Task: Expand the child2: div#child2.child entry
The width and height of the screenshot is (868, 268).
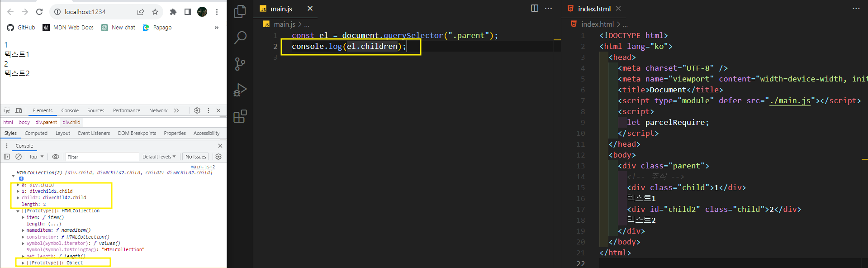Action: pos(18,197)
